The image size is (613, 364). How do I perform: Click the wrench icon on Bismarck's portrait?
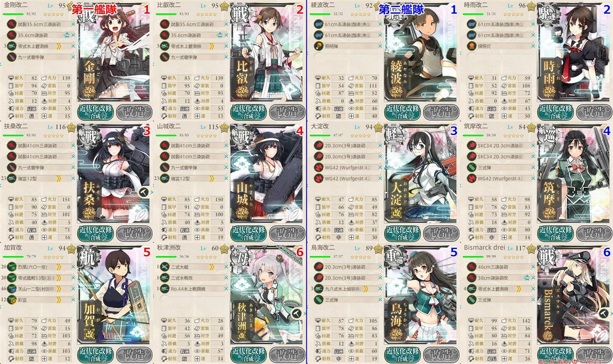click(603, 313)
